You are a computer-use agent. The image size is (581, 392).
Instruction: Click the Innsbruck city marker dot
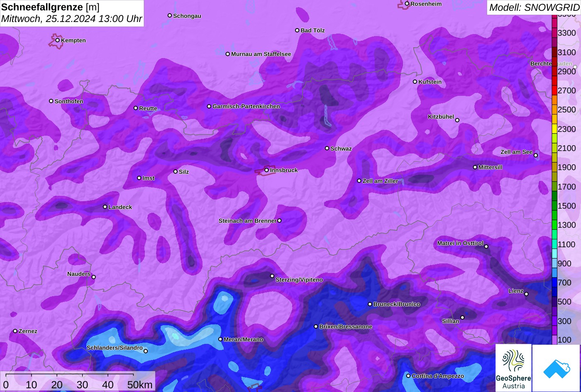[266, 170]
